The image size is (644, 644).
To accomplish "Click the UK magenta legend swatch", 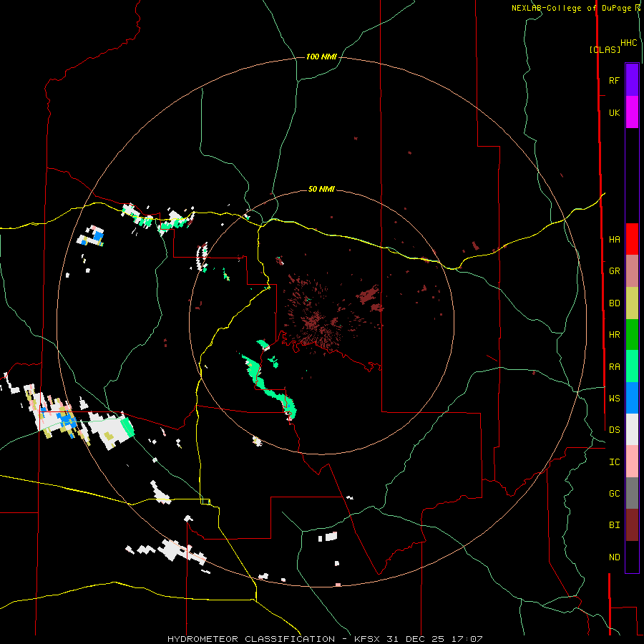I will point(632,112).
